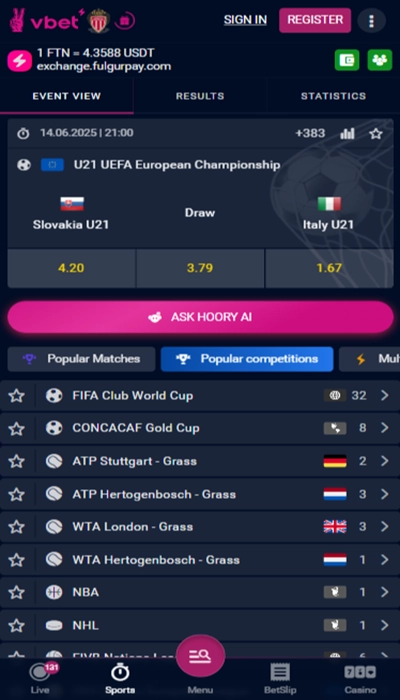The image size is (400, 700).
Task: Open the BetSlip icon
Action: [x=280, y=678]
